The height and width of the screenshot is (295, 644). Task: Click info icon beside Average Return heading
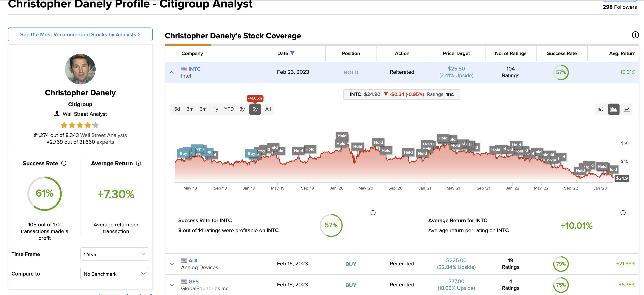138,163
